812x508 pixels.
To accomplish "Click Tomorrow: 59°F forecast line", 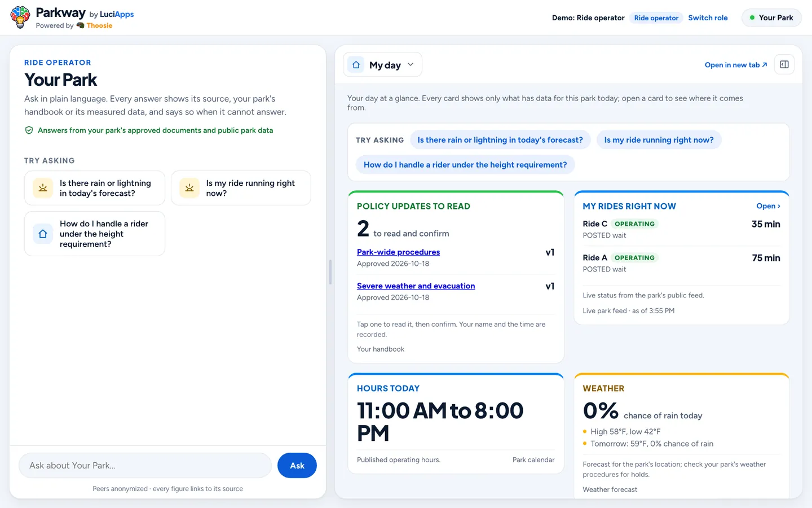I will pyautogui.click(x=652, y=444).
